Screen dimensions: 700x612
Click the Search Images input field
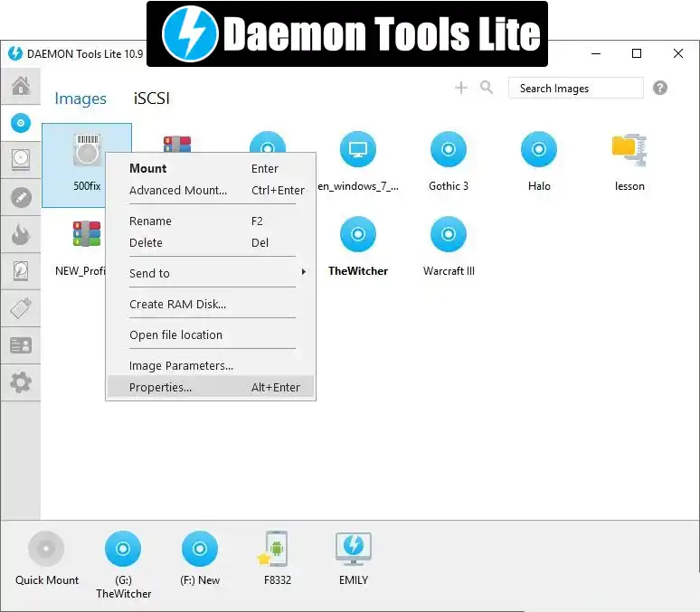click(x=576, y=88)
